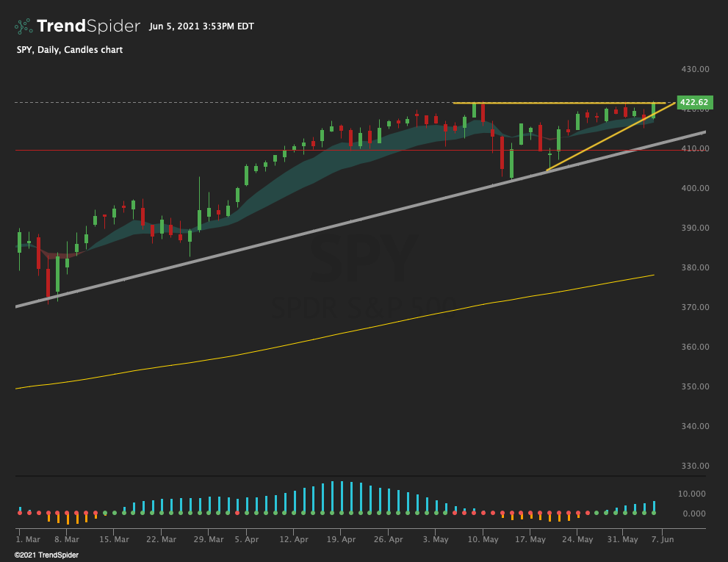Select the "31. May" date label

point(623,539)
